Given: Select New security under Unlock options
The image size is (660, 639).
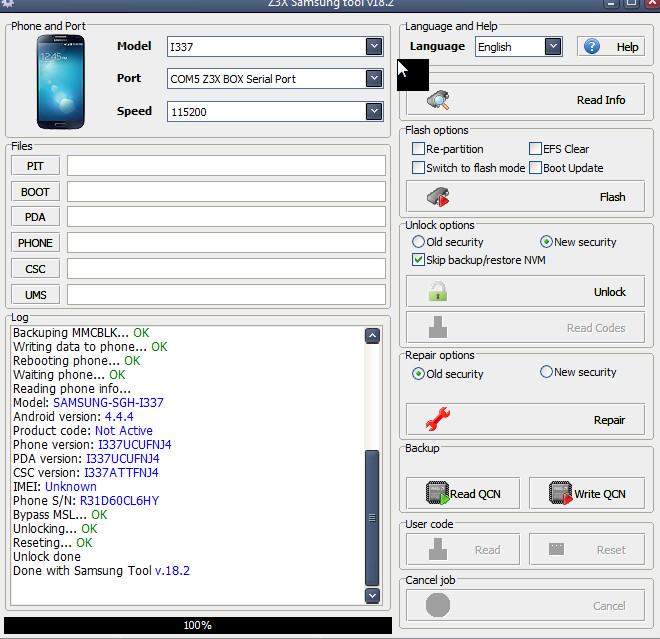Looking at the screenshot, I should tap(546, 242).
